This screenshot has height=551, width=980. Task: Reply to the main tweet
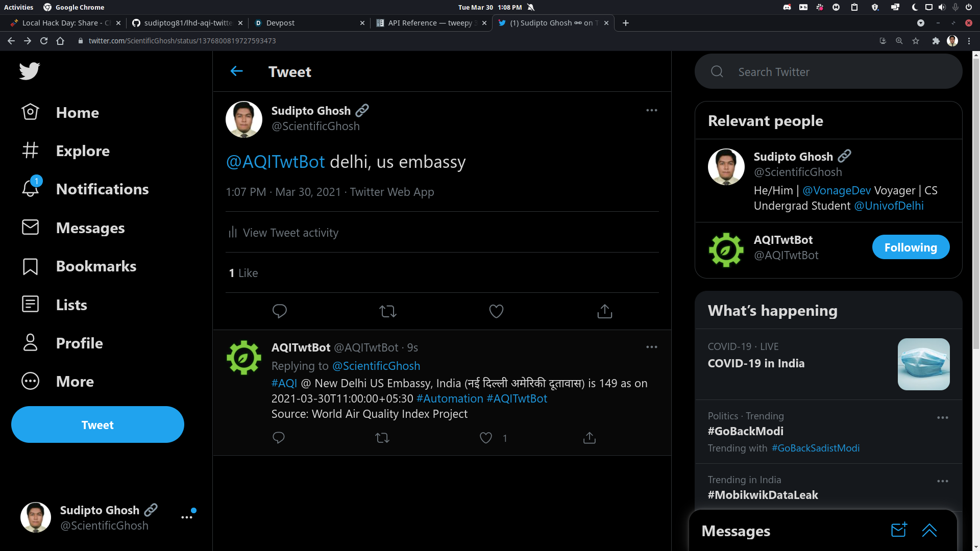pos(279,311)
